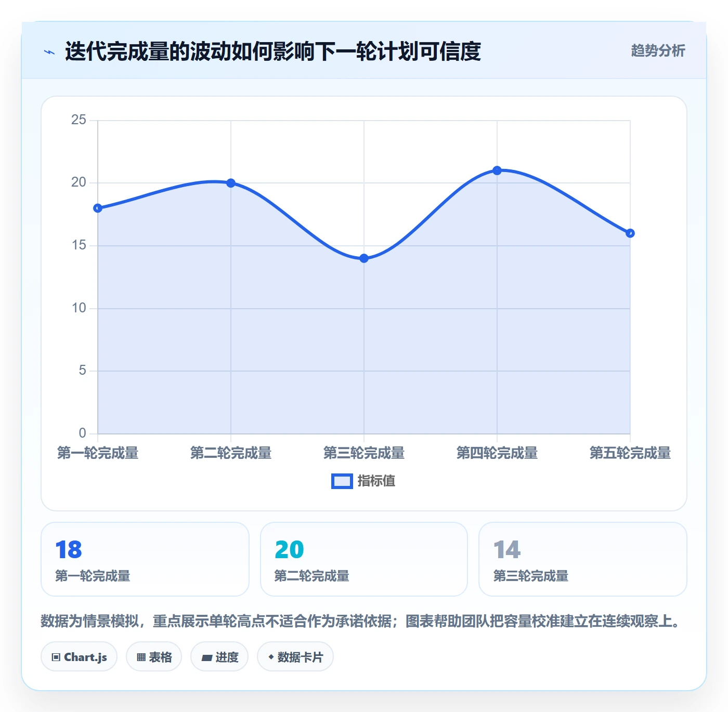Click the diamond icon in the 数据卡片 chip

(271, 657)
